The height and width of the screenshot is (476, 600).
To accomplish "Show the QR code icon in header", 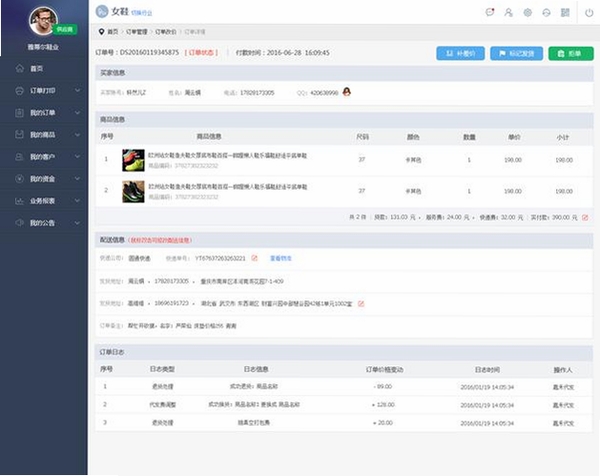I will coord(565,13).
